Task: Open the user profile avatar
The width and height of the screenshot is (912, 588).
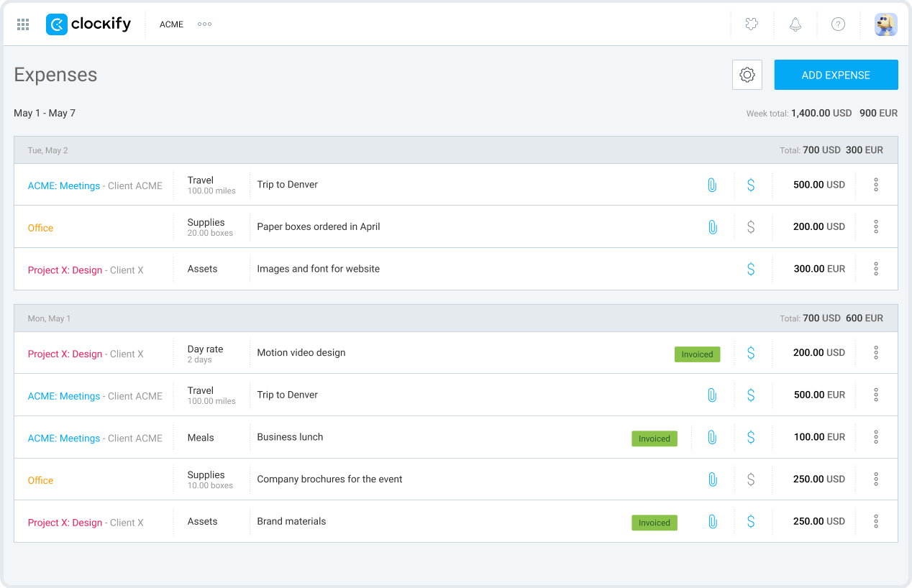Action: pos(885,24)
